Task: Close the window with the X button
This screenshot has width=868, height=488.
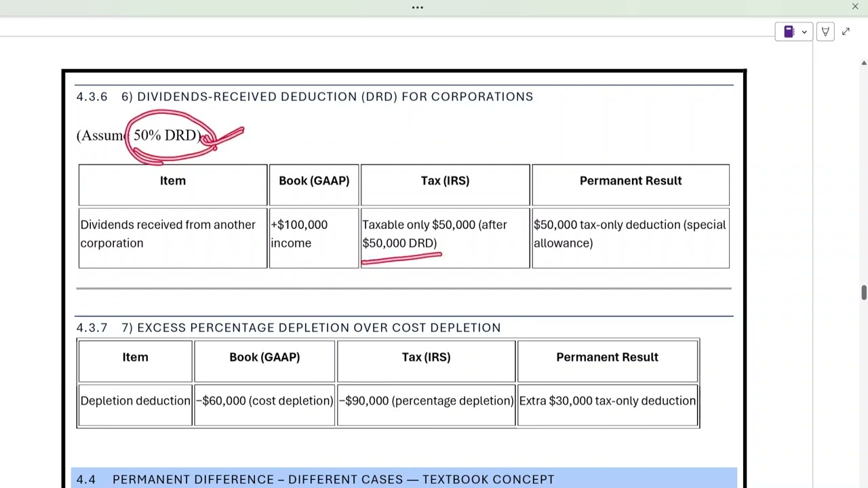Action: click(x=855, y=7)
